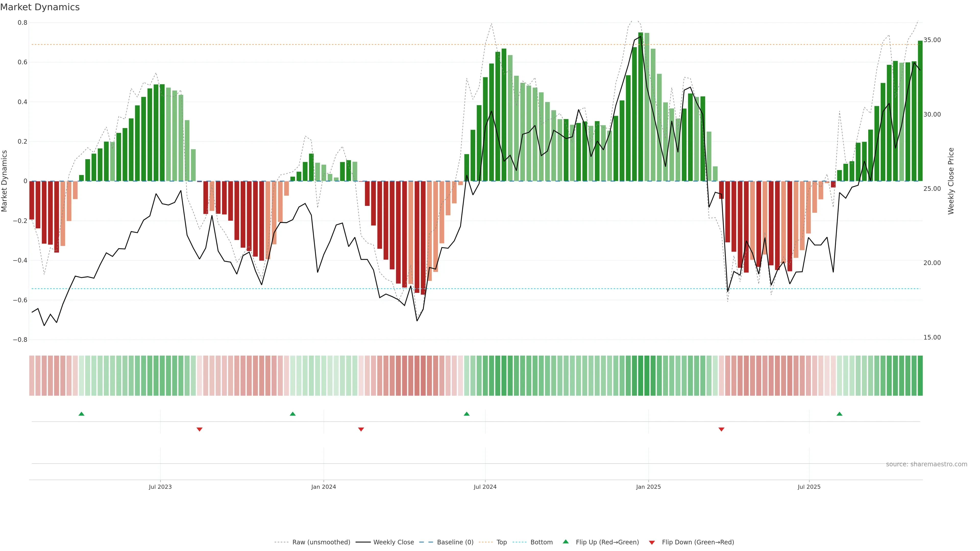980x551 pixels.
Task: Click the green triangle icon in the legend
Action: pos(566,542)
